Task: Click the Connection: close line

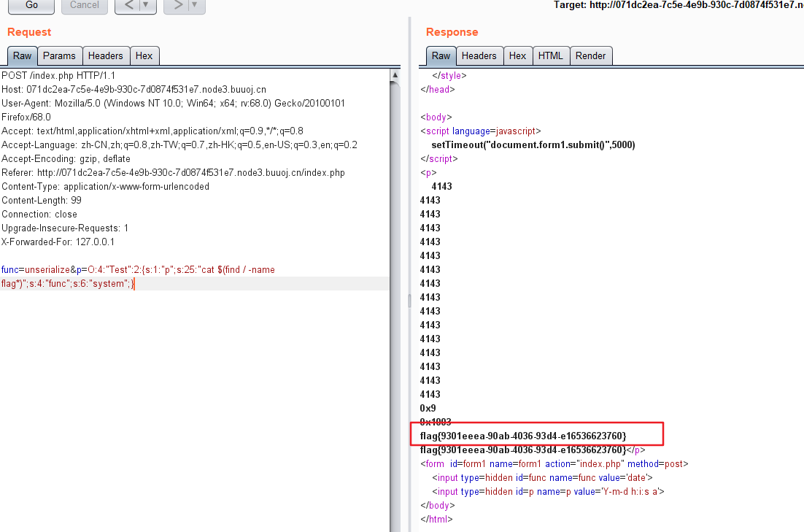Action: (x=39, y=214)
